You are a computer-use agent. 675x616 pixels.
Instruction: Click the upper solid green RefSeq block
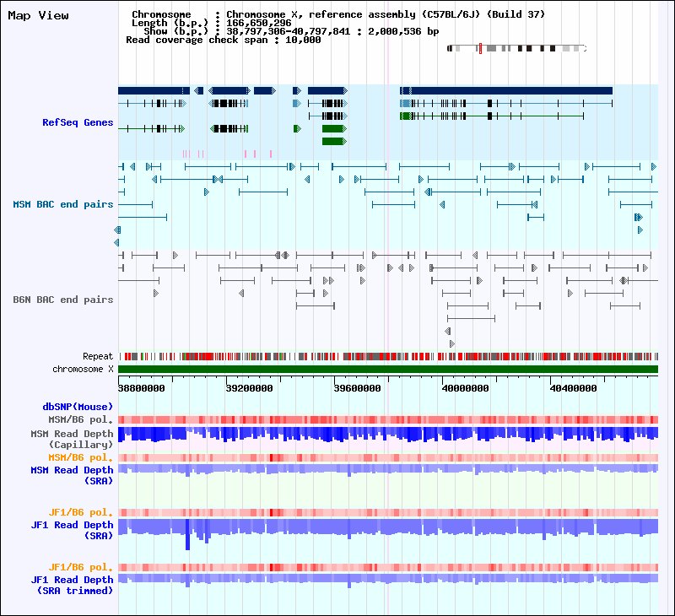pyautogui.click(x=334, y=129)
